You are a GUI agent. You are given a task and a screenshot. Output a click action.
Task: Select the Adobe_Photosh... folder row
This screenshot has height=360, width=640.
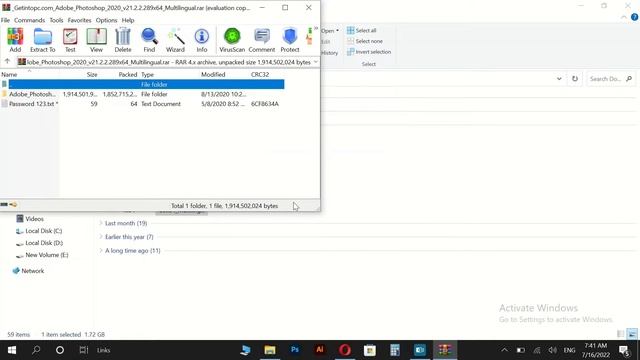point(142,94)
